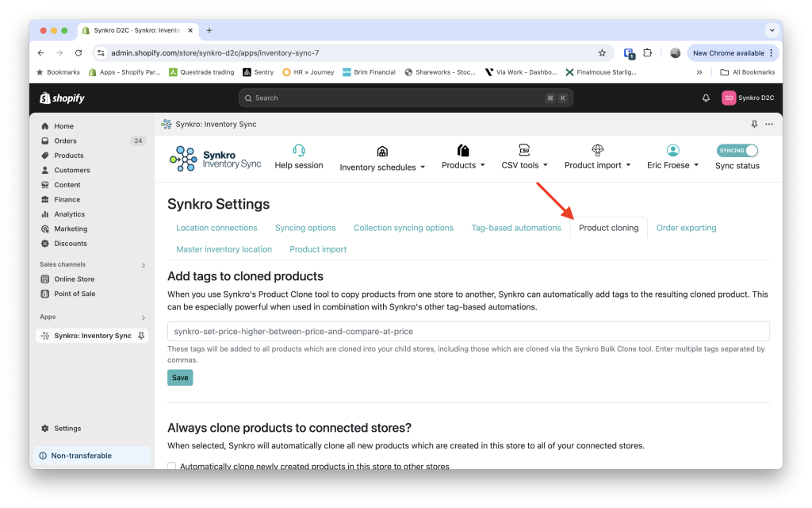
Task: Expand the Eric Froese account dropdown
Action: click(x=672, y=165)
